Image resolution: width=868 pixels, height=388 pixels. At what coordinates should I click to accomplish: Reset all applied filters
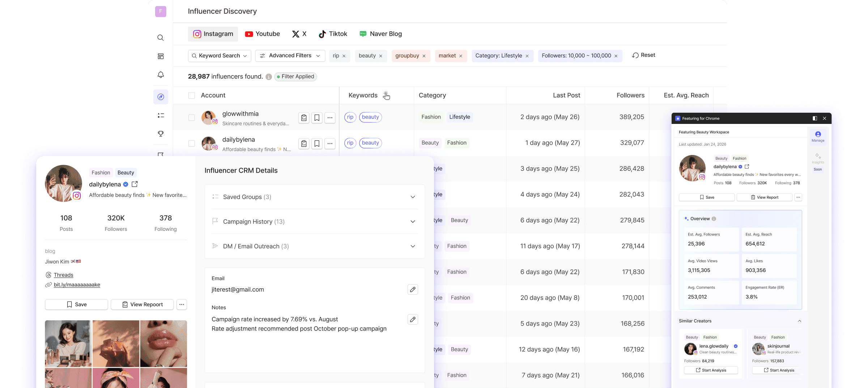click(643, 55)
